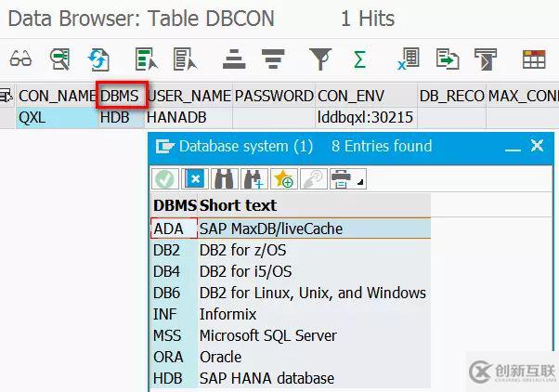
Task: Click the DB4 code cell
Action: 174,271
